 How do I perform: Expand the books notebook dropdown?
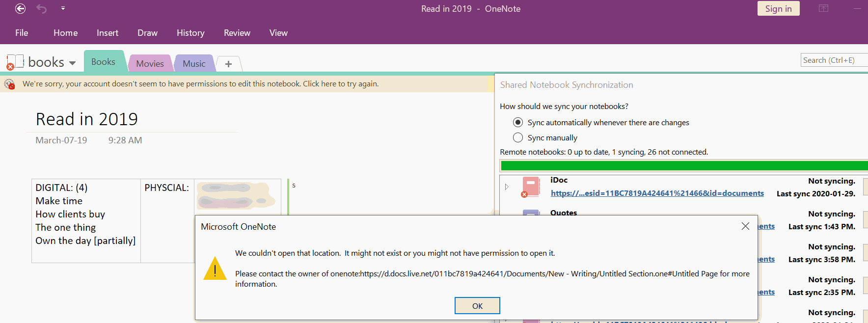point(73,63)
